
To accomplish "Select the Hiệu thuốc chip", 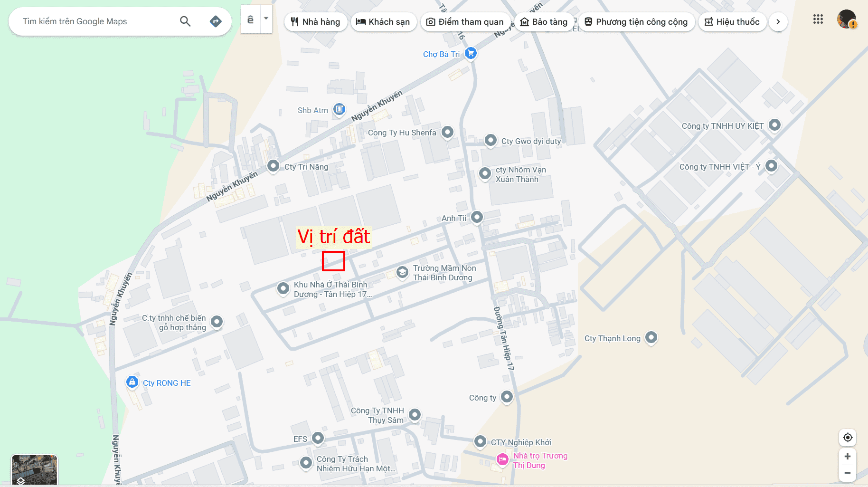I will (x=732, y=22).
